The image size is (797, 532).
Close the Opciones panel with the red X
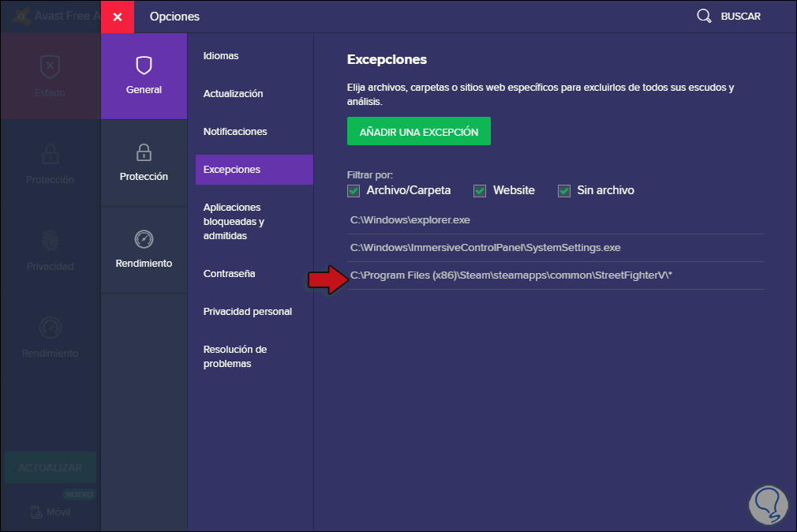(118, 17)
